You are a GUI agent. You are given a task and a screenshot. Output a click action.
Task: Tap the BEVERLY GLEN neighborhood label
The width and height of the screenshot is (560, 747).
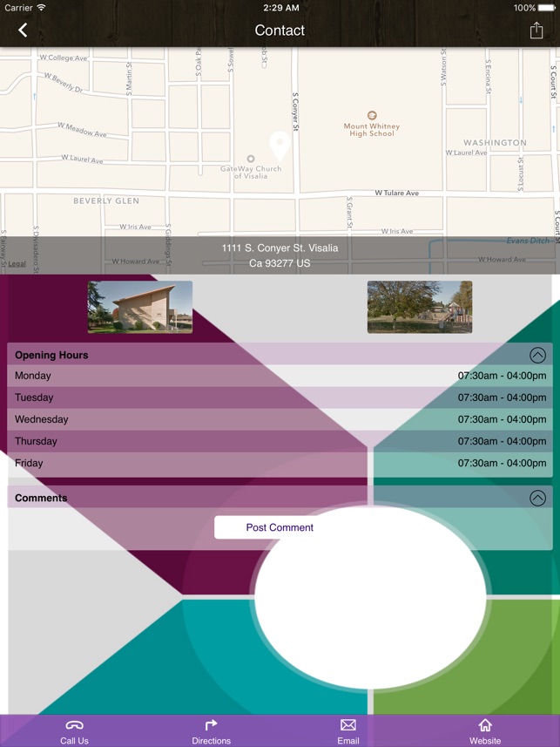click(106, 201)
